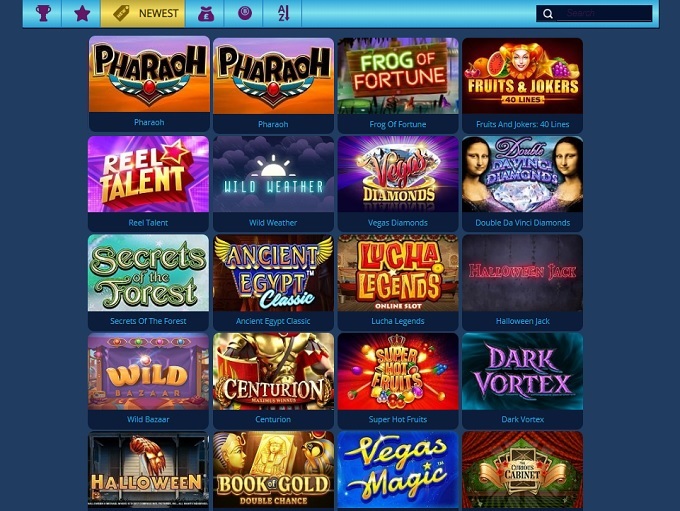Open the Vegas Diamonds thumbnail
The height and width of the screenshot is (511, 680).
[398, 174]
